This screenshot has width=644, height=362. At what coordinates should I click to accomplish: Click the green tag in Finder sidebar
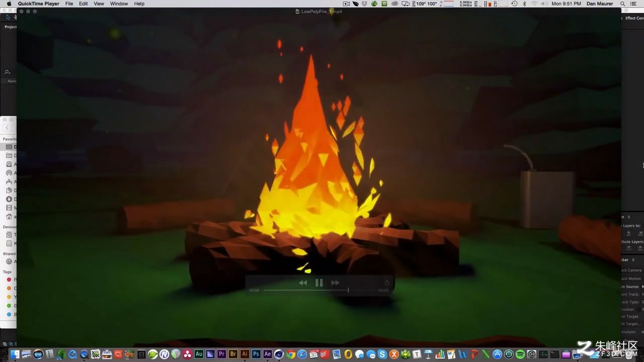[9, 306]
